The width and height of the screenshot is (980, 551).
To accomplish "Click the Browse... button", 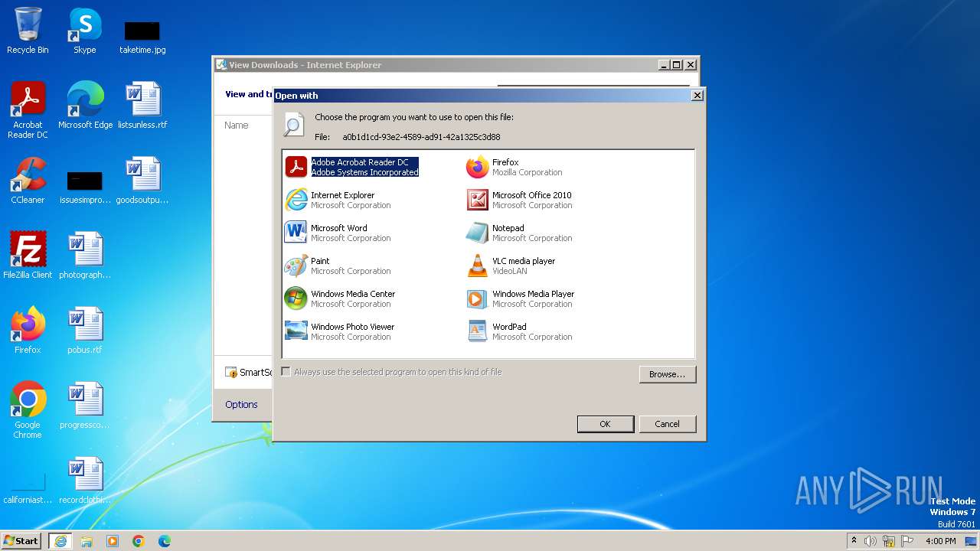I will pyautogui.click(x=668, y=374).
